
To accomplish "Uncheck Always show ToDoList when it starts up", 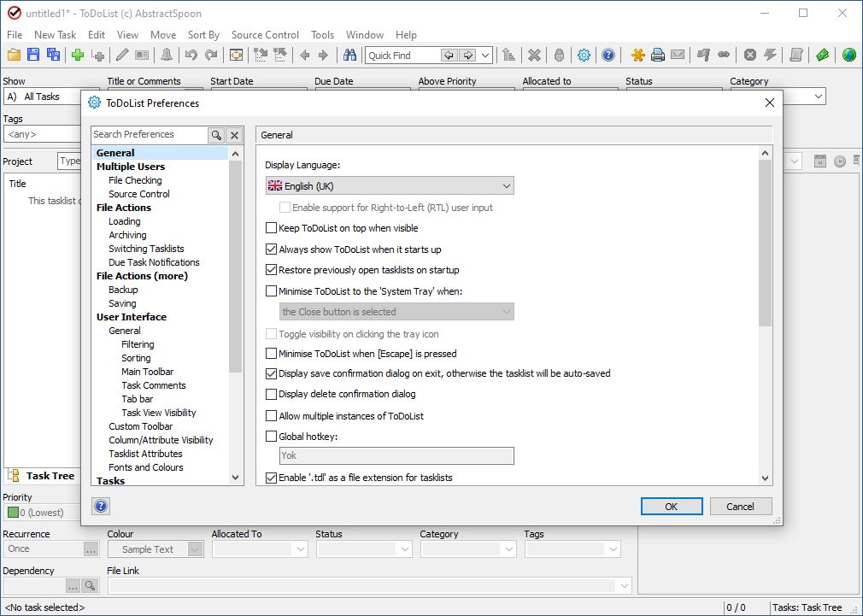I will [271, 249].
